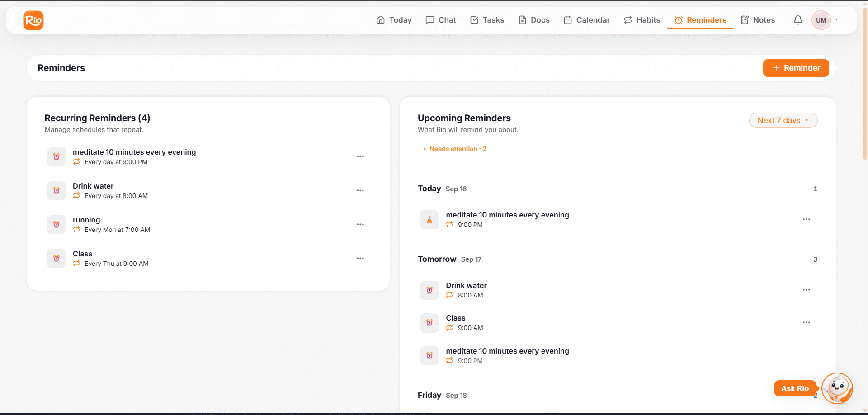Open options for recurring meditate reminder
The height and width of the screenshot is (415, 868).
pyautogui.click(x=360, y=156)
